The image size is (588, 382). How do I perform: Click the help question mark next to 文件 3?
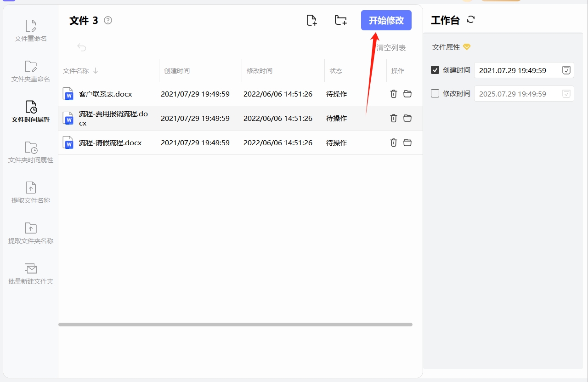click(x=108, y=20)
